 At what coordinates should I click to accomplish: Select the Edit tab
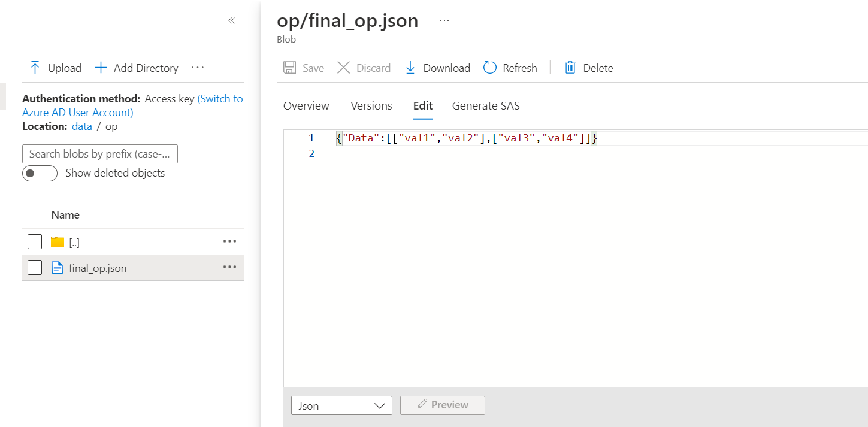point(423,106)
